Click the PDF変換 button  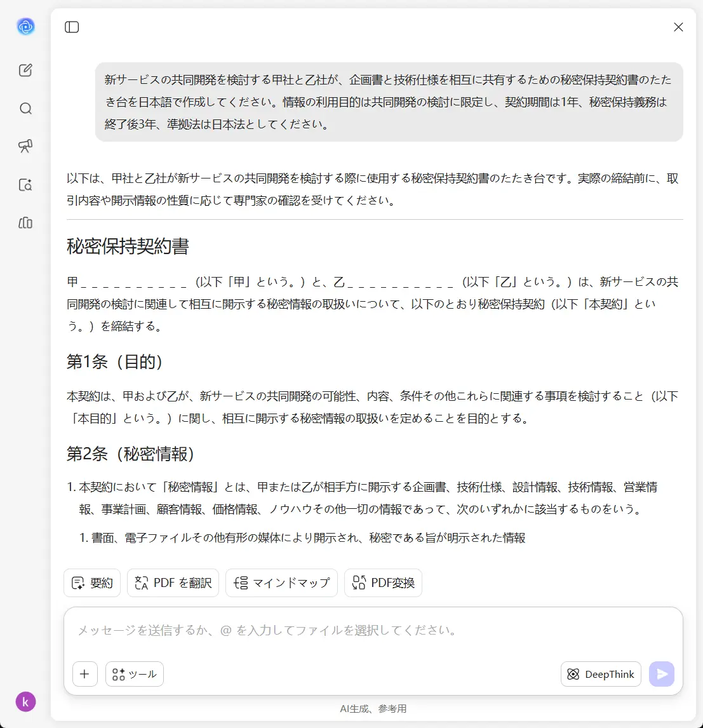click(x=383, y=583)
